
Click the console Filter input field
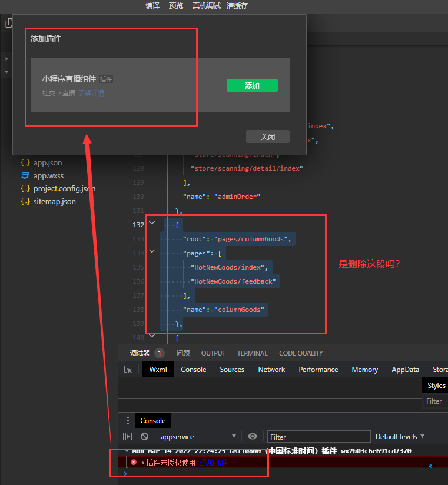click(318, 437)
